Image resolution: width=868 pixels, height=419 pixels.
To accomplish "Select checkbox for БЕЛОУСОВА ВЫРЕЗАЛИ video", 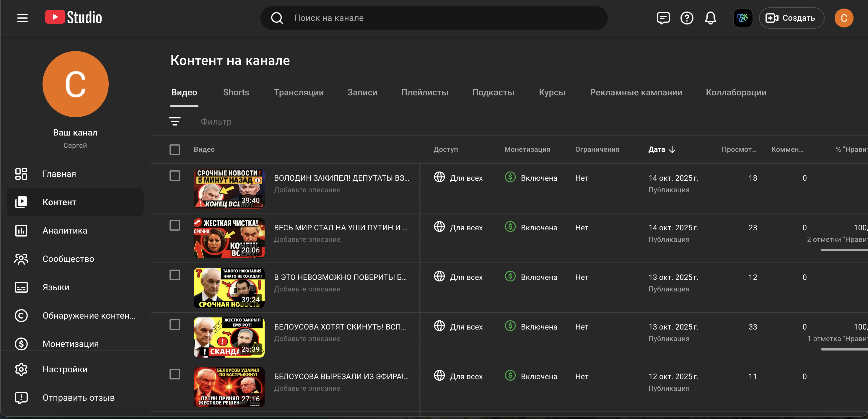I will click(x=175, y=374).
